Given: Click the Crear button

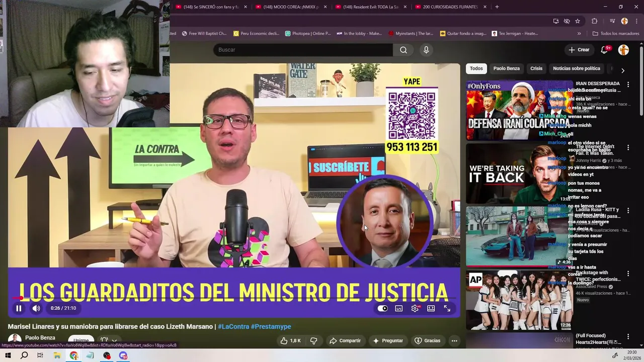Looking at the screenshot, I should pos(579,50).
